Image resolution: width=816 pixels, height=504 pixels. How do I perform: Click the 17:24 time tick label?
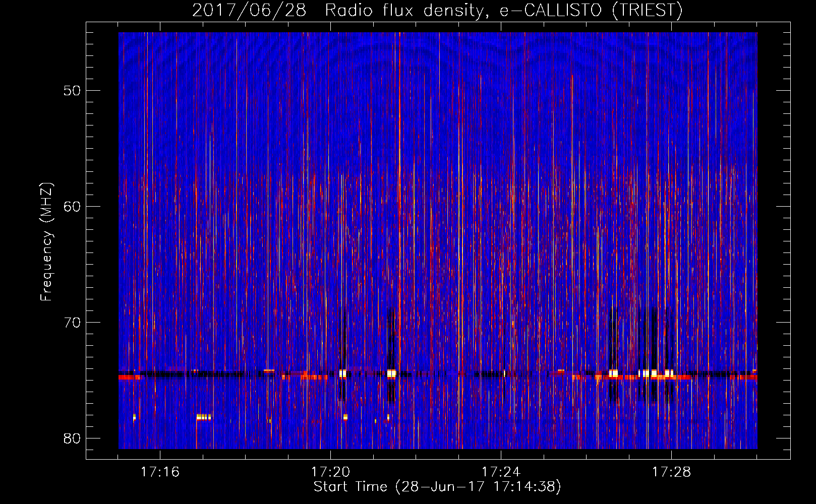pyautogui.click(x=501, y=472)
